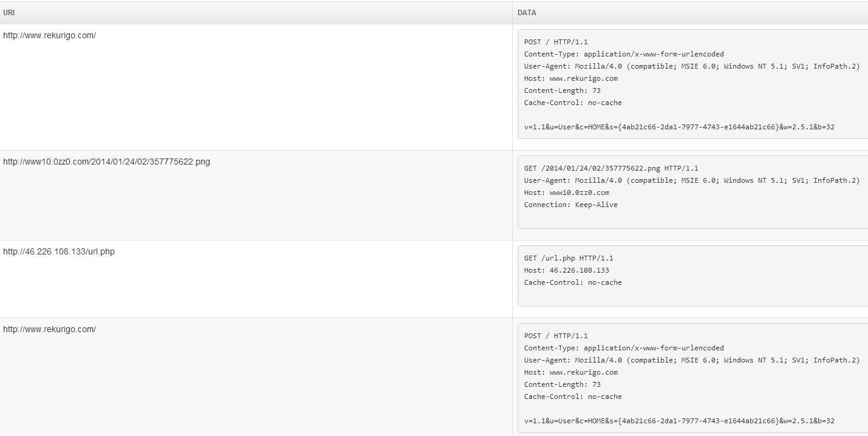Select the www10.0zz0.com png URI
This screenshot has width=868, height=436.
tap(106, 162)
